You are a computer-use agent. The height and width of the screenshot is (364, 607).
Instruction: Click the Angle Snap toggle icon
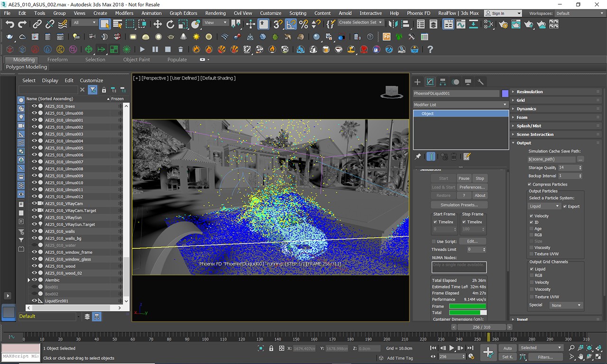coord(291,24)
